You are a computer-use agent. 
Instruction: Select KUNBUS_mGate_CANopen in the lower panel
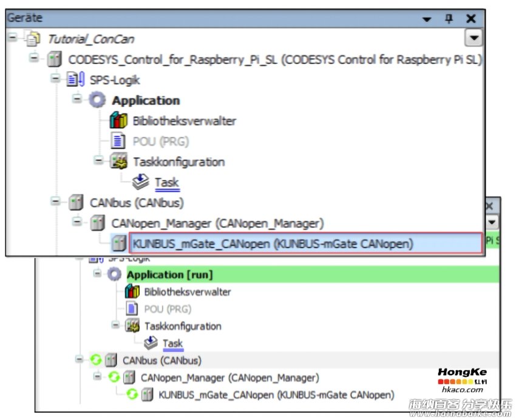pyautogui.click(x=276, y=395)
